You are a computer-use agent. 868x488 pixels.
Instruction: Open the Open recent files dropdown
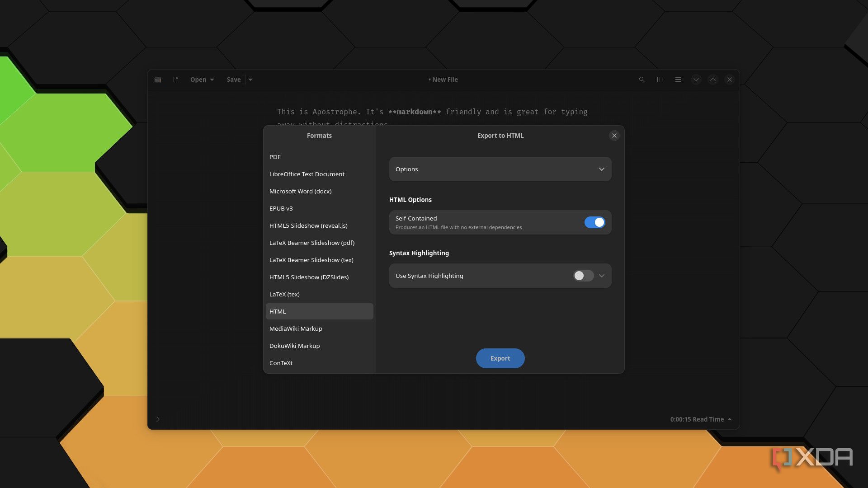coord(202,80)
